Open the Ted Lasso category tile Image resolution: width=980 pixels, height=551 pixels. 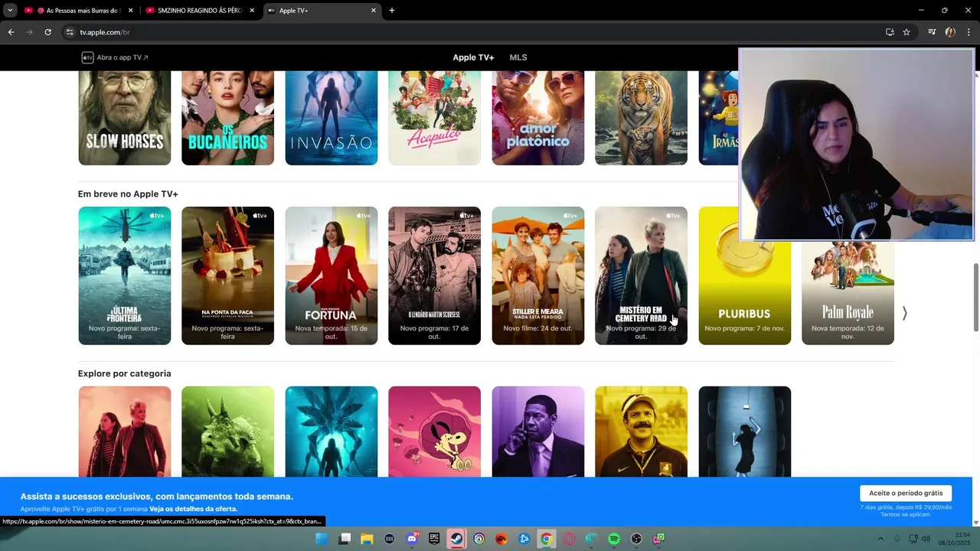click(642, 432)
